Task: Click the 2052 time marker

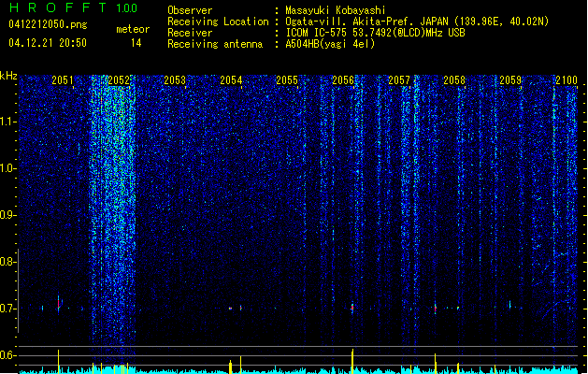Action: [x=119, y=80]
